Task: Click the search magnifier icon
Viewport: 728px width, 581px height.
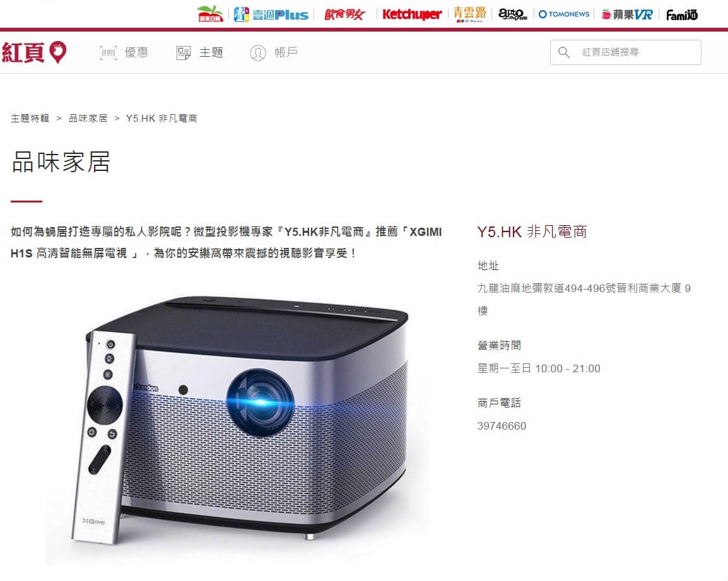Action: [x=563, y=52]
